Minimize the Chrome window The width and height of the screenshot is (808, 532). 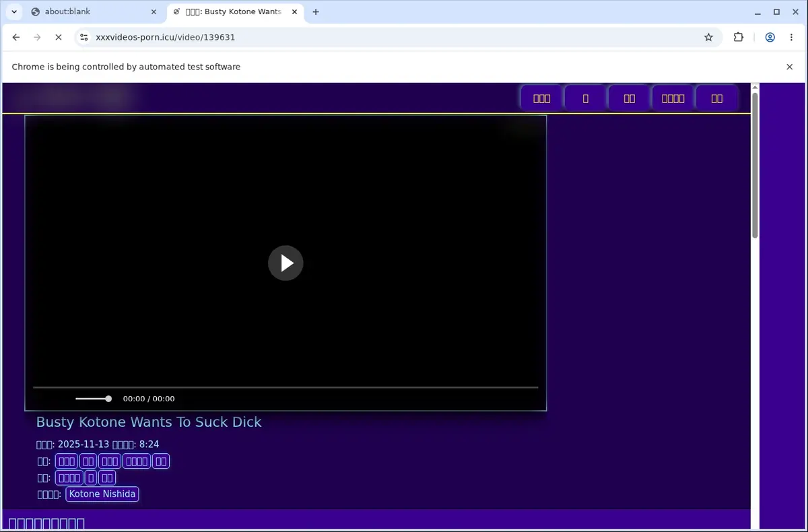point(758,11)
